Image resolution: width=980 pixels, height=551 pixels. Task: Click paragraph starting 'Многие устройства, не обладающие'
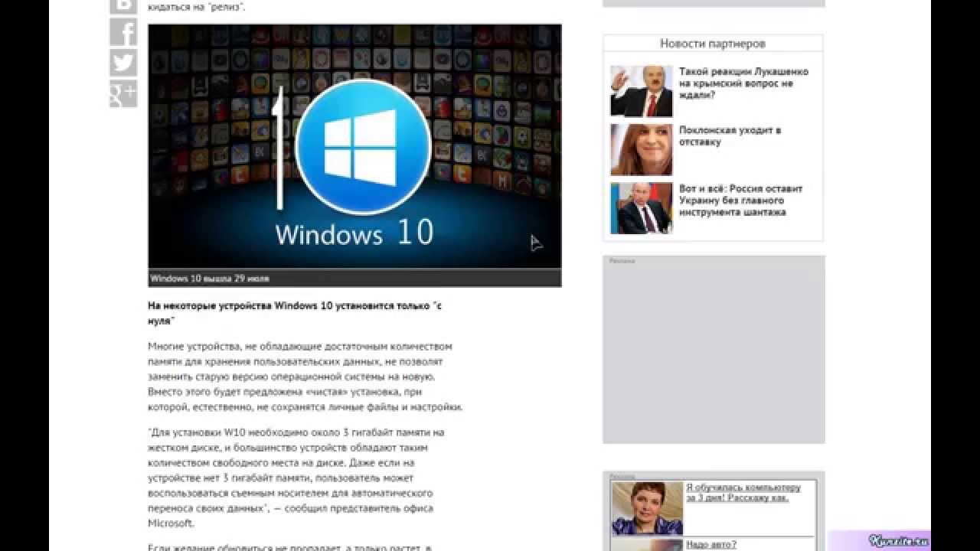pos(305,377)
